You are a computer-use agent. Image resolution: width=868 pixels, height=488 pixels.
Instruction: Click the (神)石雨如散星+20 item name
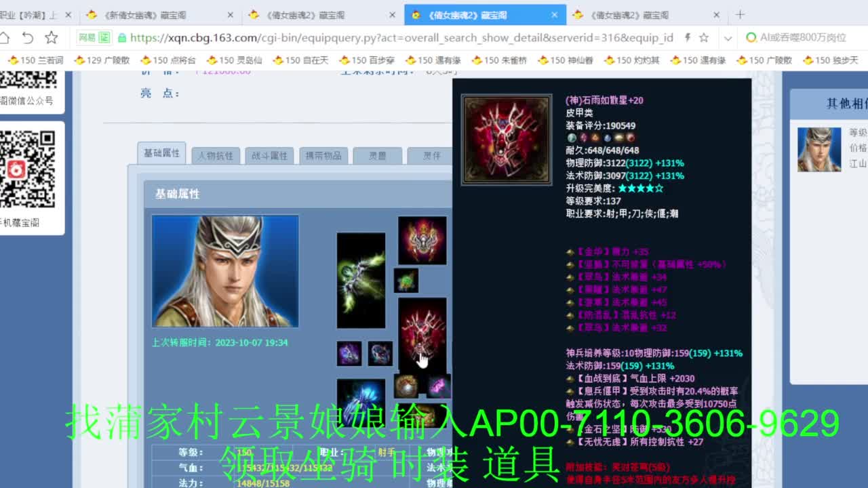click(x=605, y=100)
